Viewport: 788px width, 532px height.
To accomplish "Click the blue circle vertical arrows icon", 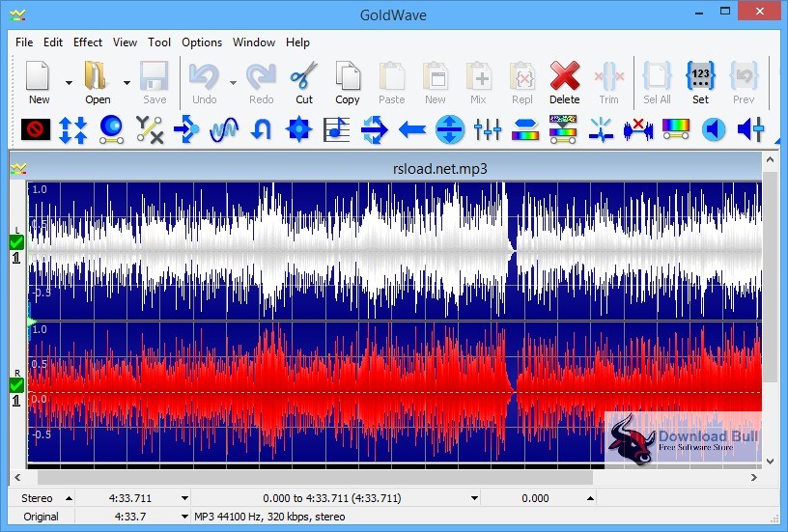I will point(450,129).
